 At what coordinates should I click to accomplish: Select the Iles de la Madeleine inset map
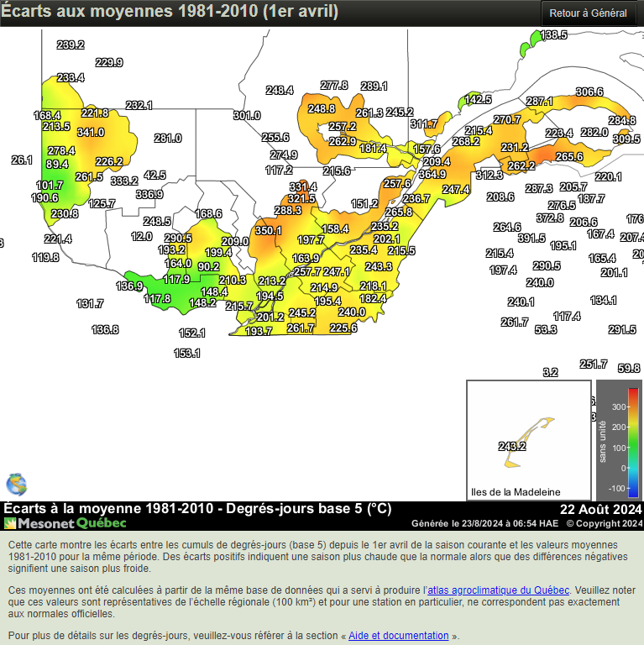528,440
